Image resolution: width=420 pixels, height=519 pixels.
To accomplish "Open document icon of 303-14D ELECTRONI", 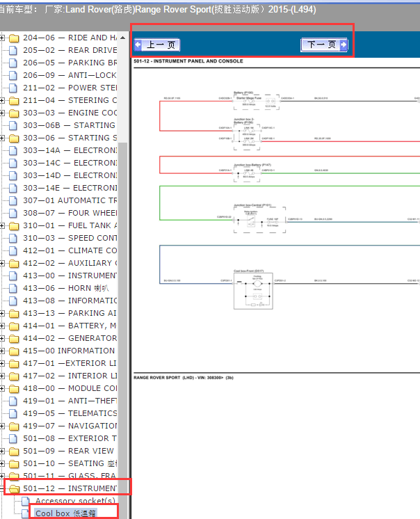I will tap(13, 175).
